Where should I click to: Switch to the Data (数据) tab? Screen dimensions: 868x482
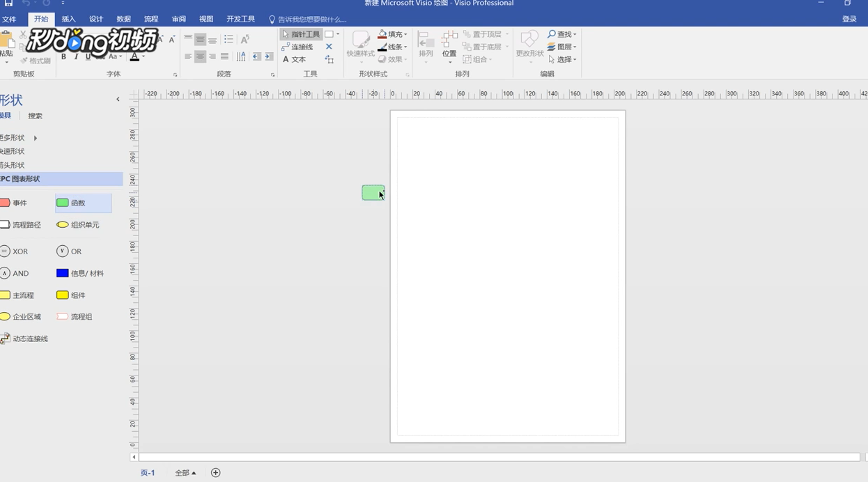coord(123,20)
